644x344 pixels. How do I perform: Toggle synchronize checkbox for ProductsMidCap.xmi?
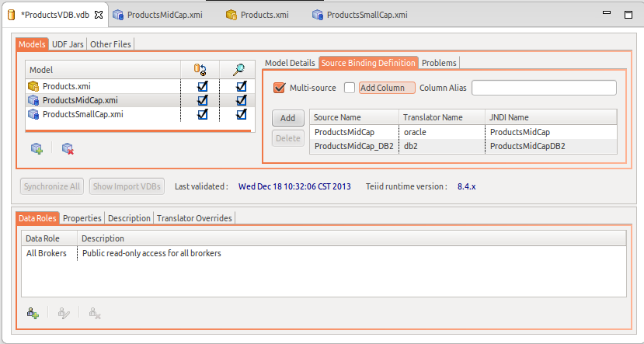coord(203,100)
